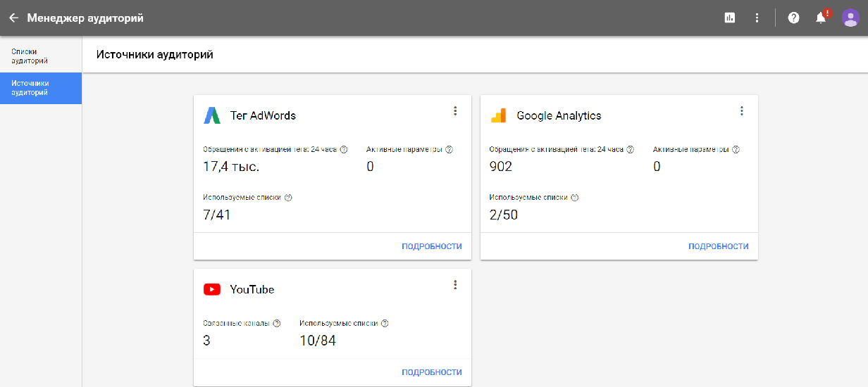This screenshot has height=387, width=868.
Task: Open the Тег AdWords card options menu
Action: 455,111
